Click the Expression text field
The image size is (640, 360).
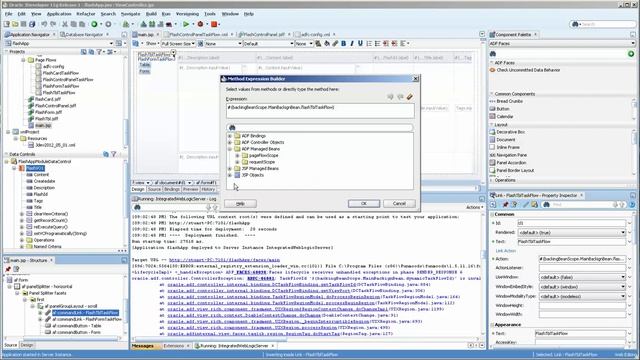[x=320, y=111]
